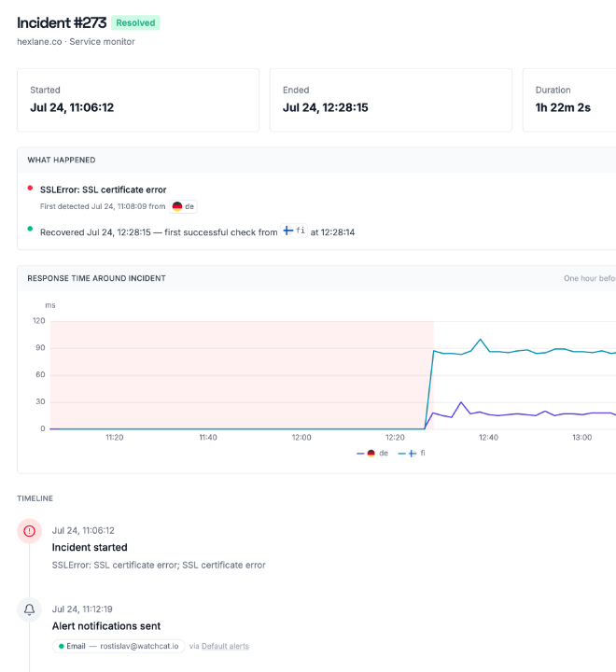Click the Jul 24, 11:06:12 timeline timestamp
616x672 pixels.
click(x=83, y=530)
